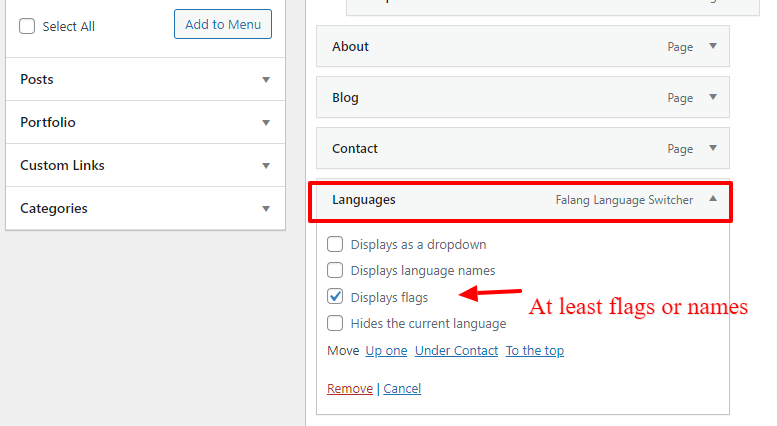Select the Languages menu item header
The image size is (777, 426).
[520, 202]
